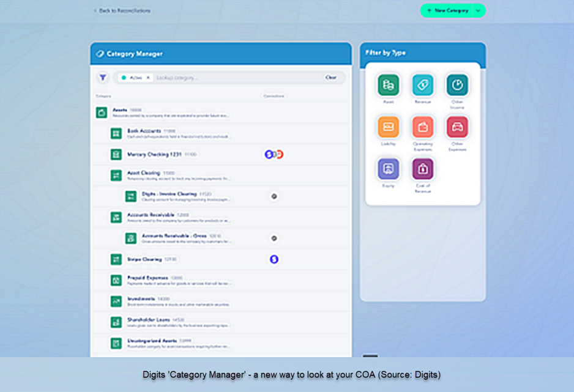Viewport: 574px width, 392px height.
Task: Click the Investments category icon
Action: (116, 301)
